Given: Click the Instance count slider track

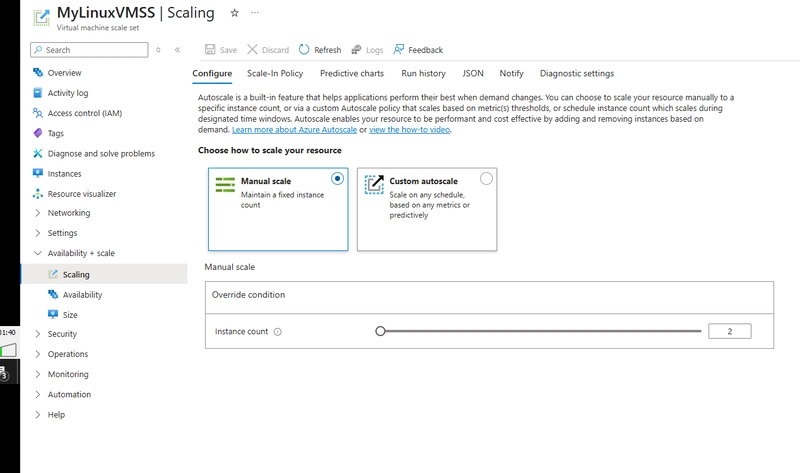Looking at the screenshot, I should [x=541, y=331].
